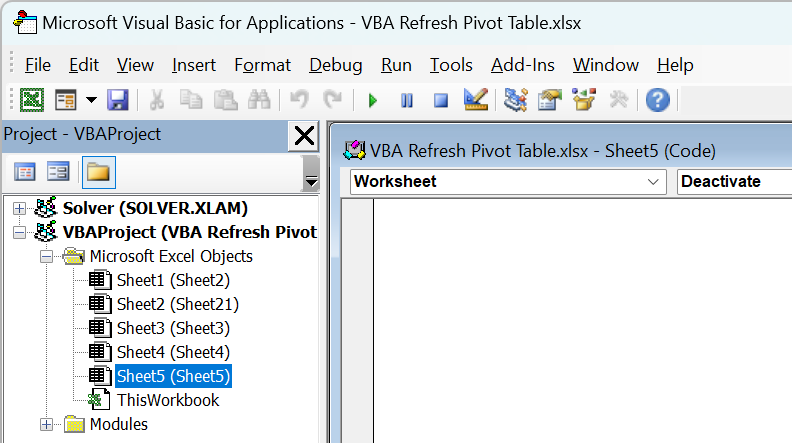
Task: Open Find with the binoculars icon
Action: (x=259, y=100)
